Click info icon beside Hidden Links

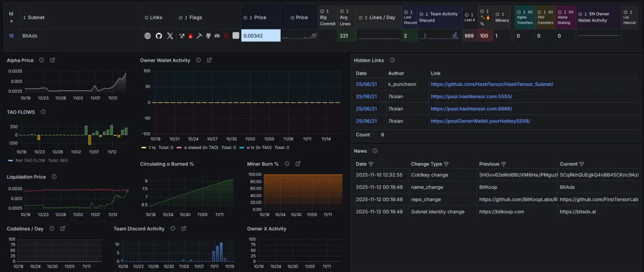tap(392, 60)
